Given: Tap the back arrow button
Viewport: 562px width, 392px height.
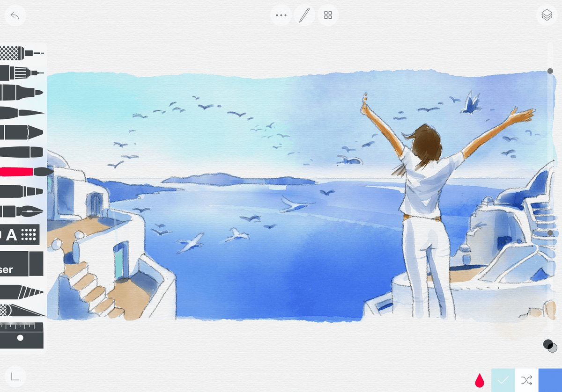Looking at the screenshot, I should coord(15,15).
